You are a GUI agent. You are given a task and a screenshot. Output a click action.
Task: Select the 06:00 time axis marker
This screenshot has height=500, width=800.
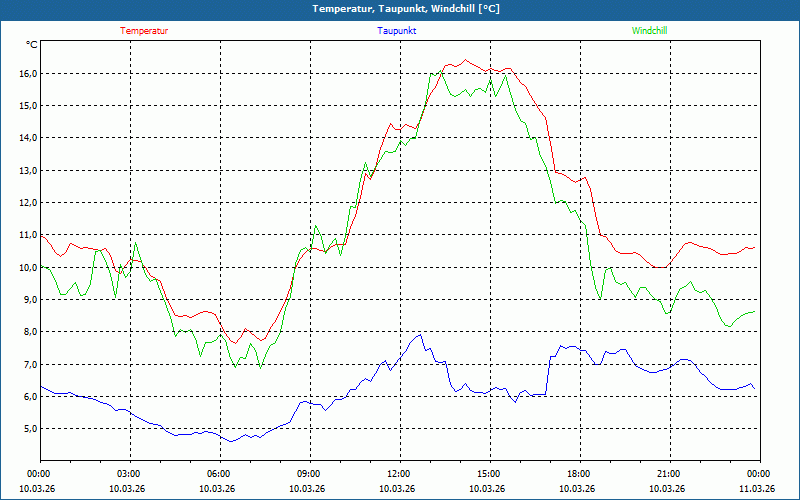click(x=219, y=474)
